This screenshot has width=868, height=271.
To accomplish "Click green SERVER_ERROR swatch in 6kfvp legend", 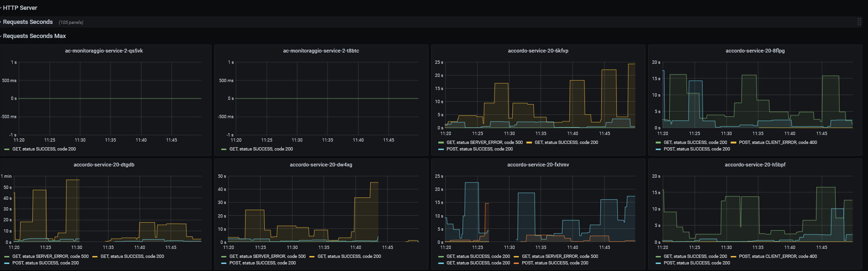I will pyautogui.click(x=441, y=143).
